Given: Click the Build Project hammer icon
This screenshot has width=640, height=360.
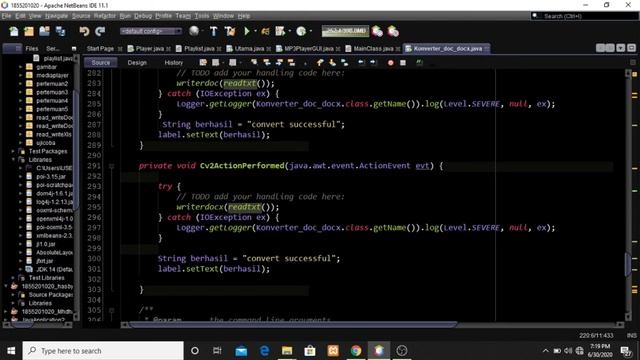Looking at the screenshot, I should point(213,31).
